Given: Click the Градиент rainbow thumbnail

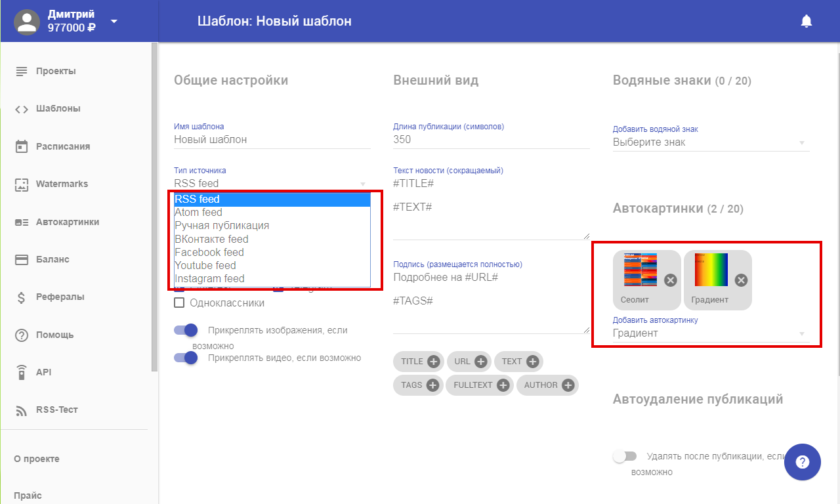Looking at the screenshot, I should (711, 270).
